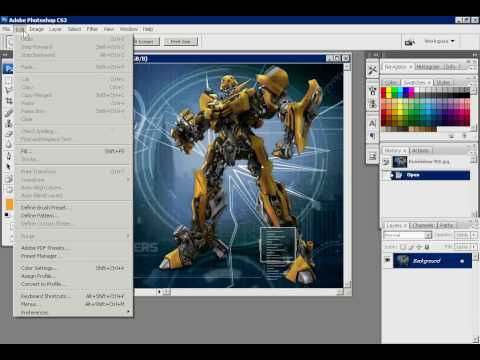Select the Healing Brush tool
Screen dimensions: 480x360
[9, 112]
